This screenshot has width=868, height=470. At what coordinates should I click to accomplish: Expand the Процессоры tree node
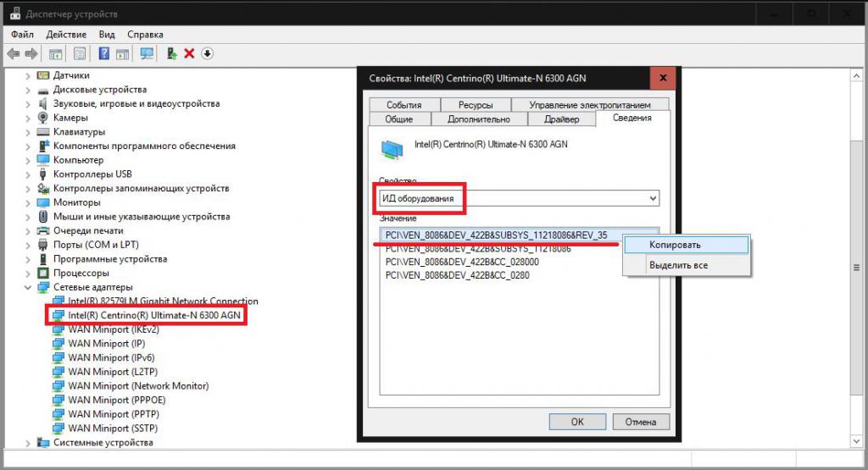pyautogui.click(x=28, y=274)
